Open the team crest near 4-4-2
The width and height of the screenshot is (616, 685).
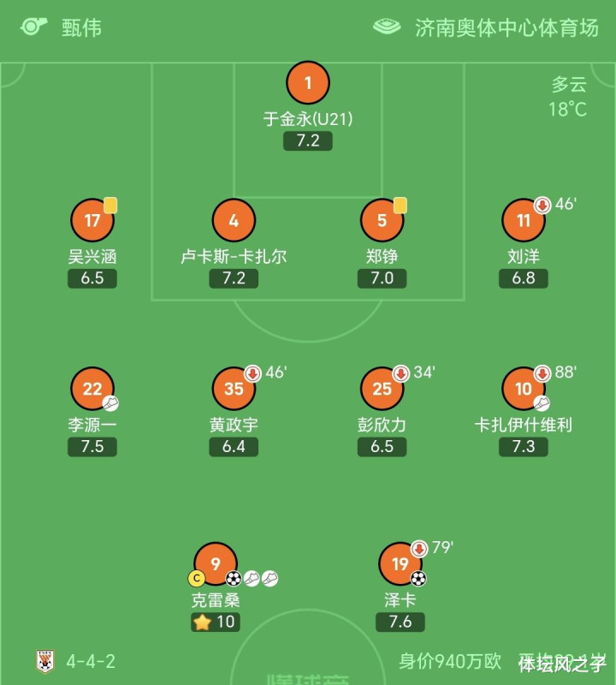(45, 661)
